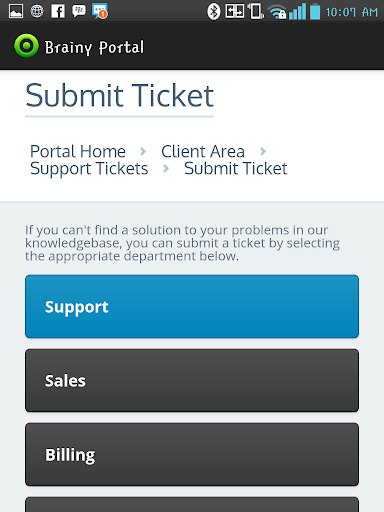The width and height of the screenshot is (384, 512).
Task: Tap the green Brainy Portal logo icon
Action: (x=26, y=46)
